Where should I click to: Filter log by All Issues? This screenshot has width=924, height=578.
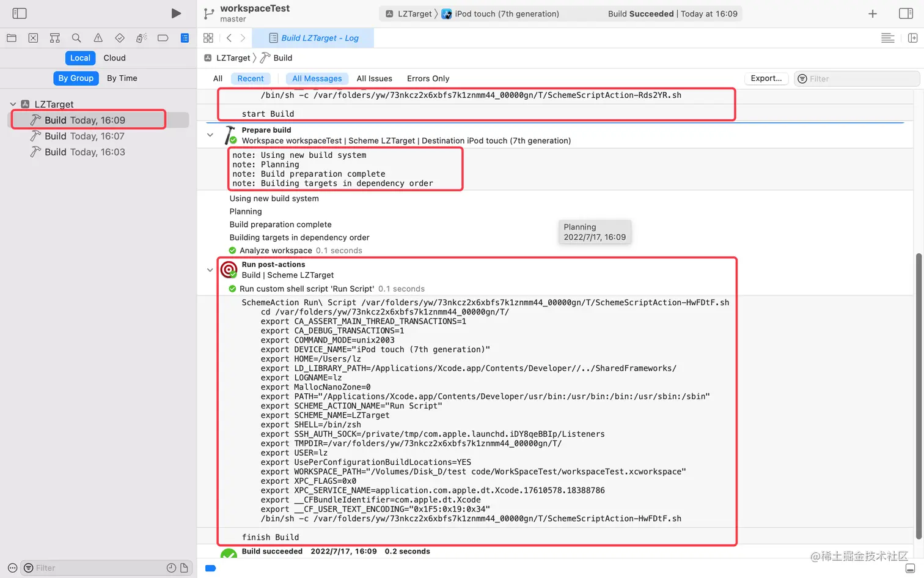click(375, 78)
